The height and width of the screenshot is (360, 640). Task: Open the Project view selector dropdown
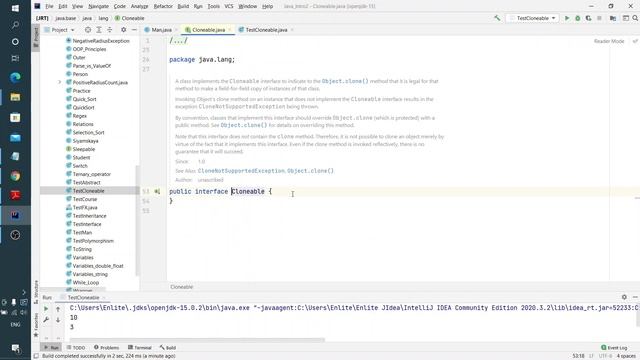(60, 30)
